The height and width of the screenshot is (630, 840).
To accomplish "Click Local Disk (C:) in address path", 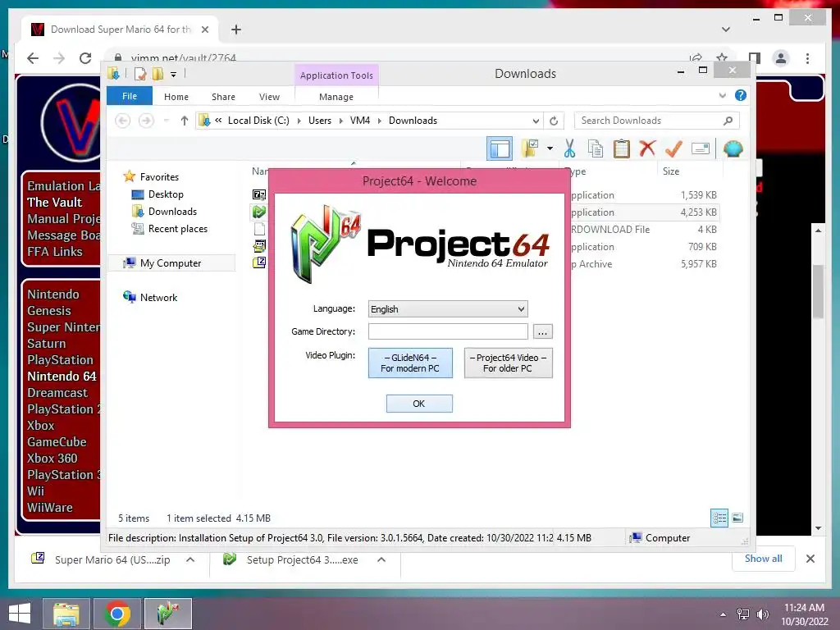I will 258,121.
